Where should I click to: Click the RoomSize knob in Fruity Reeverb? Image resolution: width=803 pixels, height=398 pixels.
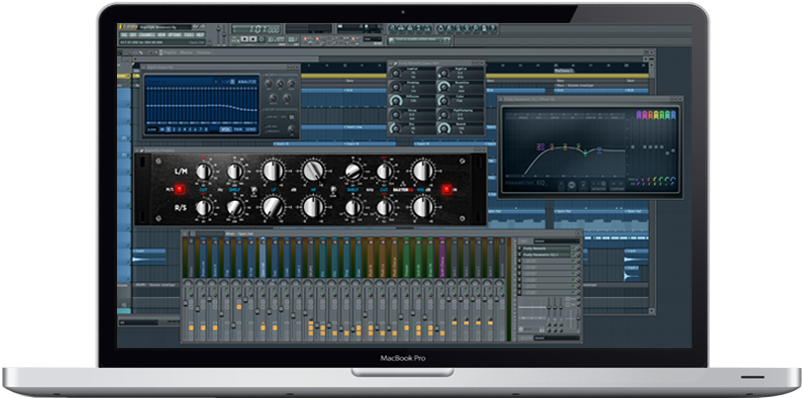point(444,87)
